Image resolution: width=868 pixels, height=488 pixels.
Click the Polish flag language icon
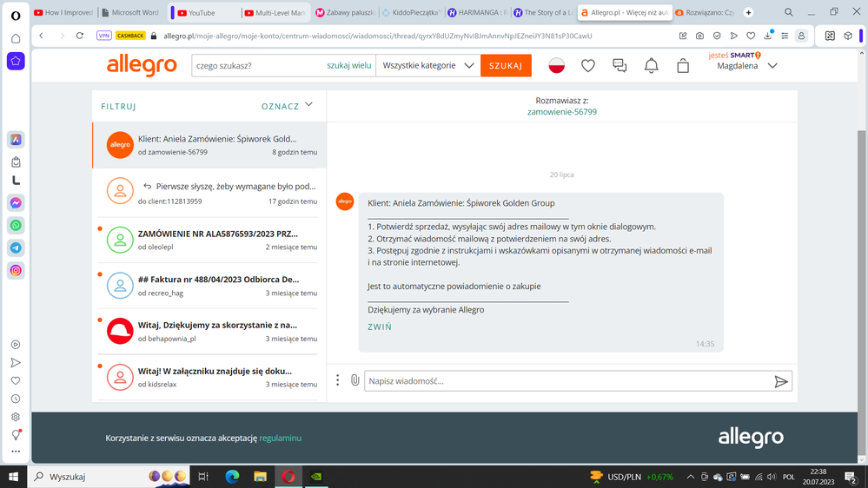[x=556, y=65]
